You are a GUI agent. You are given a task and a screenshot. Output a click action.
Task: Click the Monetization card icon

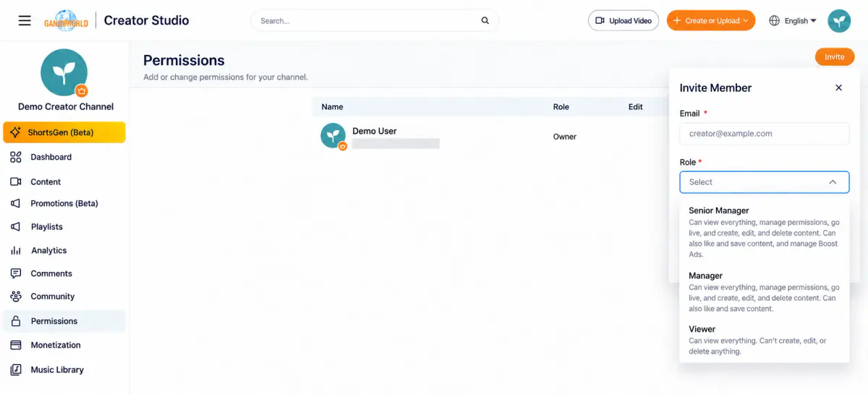point(16,345)
